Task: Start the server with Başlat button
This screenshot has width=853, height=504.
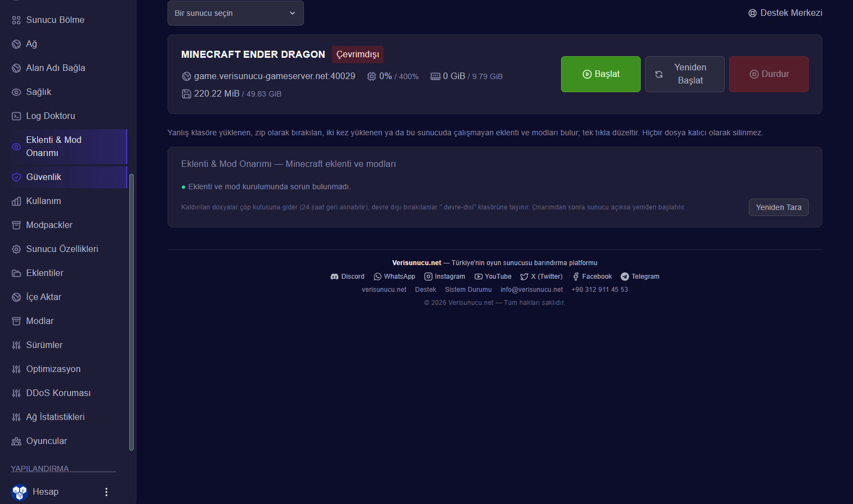Action: coord(601,74)
